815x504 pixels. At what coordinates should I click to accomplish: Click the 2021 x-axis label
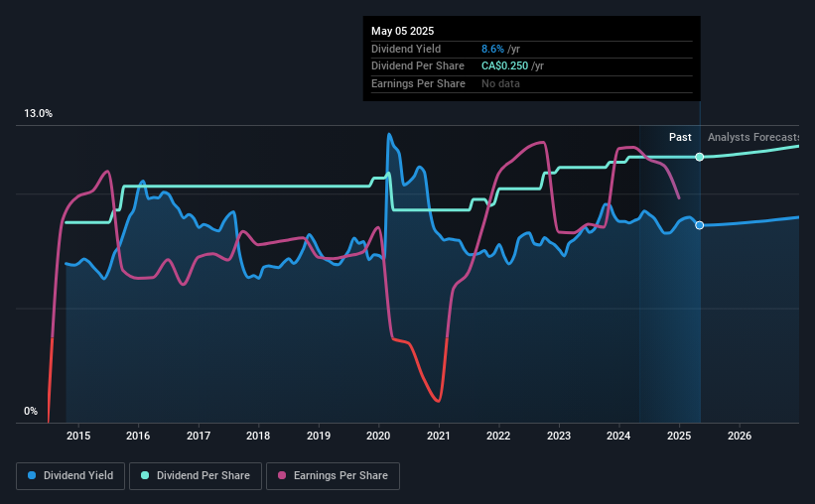click(438, 436)
